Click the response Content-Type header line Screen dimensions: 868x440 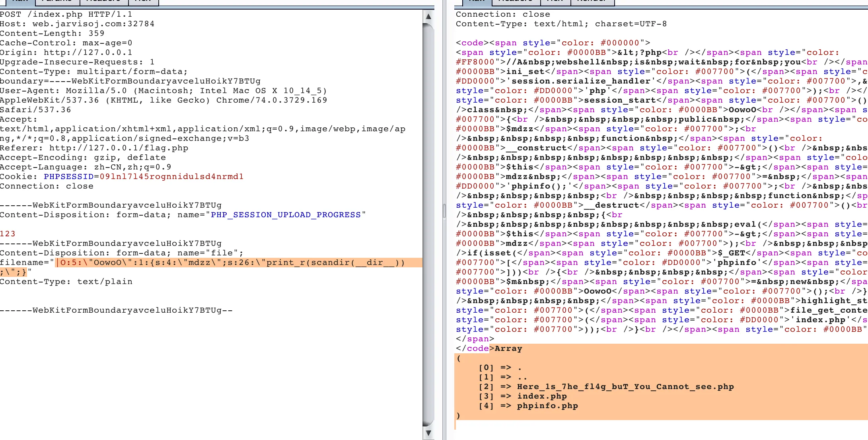[x=561, y=24]
